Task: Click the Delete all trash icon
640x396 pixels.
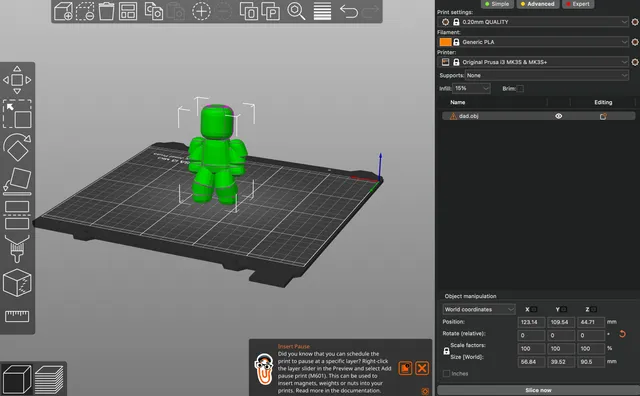Action: click(x=106, y=11)
